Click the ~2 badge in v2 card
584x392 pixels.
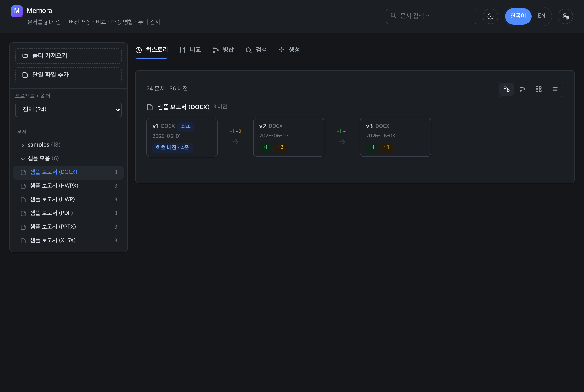coord(280,147)
